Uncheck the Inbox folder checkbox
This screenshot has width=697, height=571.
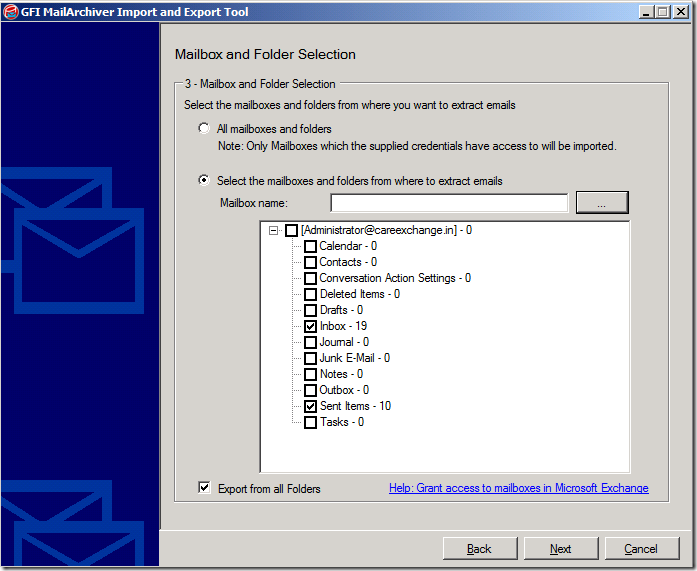coord(310,326)
